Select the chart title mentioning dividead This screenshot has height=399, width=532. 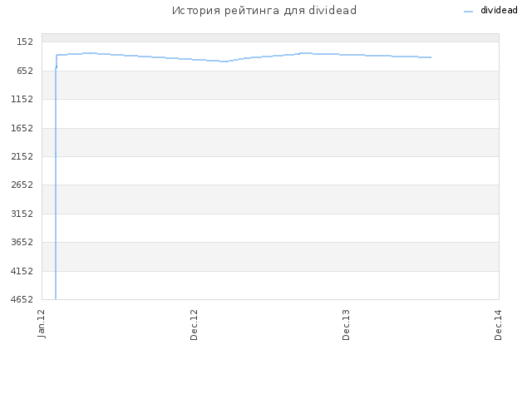[264, 11]
